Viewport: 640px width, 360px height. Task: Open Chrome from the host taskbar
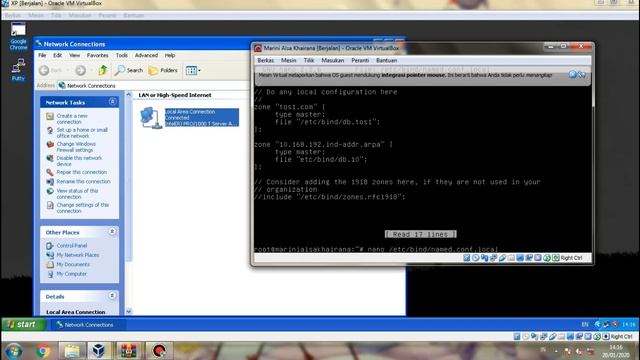coord(43,351)
